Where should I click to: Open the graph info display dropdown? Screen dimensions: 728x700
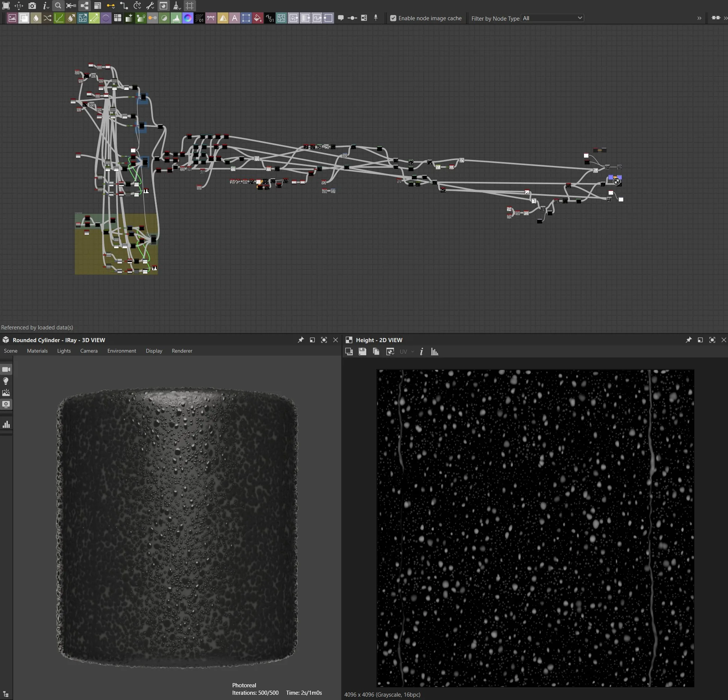coord(46,6)
